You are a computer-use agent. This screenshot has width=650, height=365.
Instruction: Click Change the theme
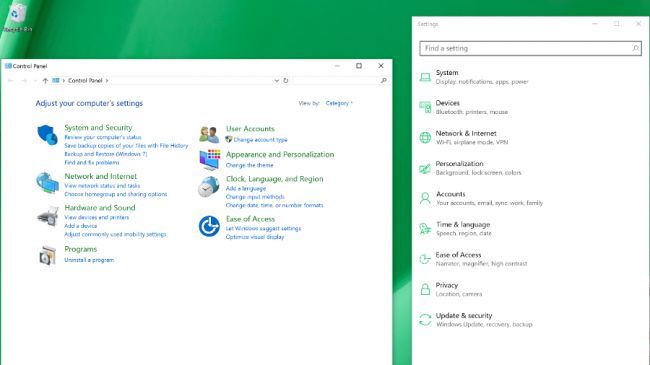tap(250, 165)
